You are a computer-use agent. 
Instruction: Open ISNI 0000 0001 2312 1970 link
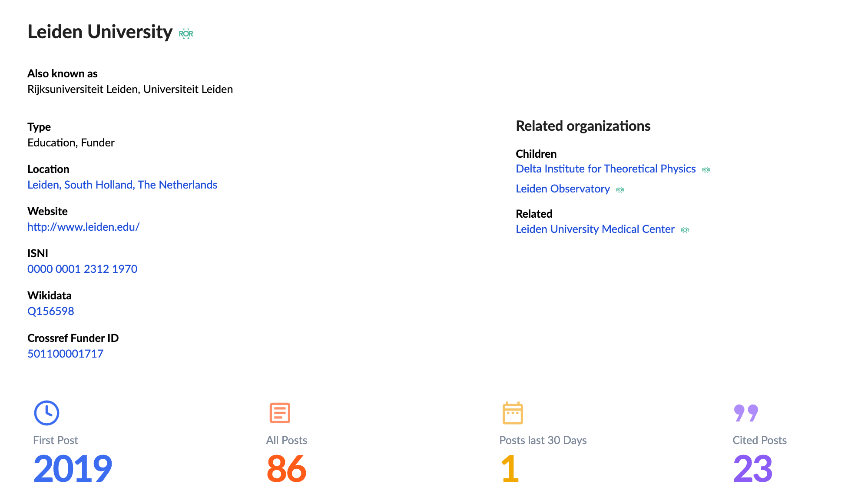point(83,269)
